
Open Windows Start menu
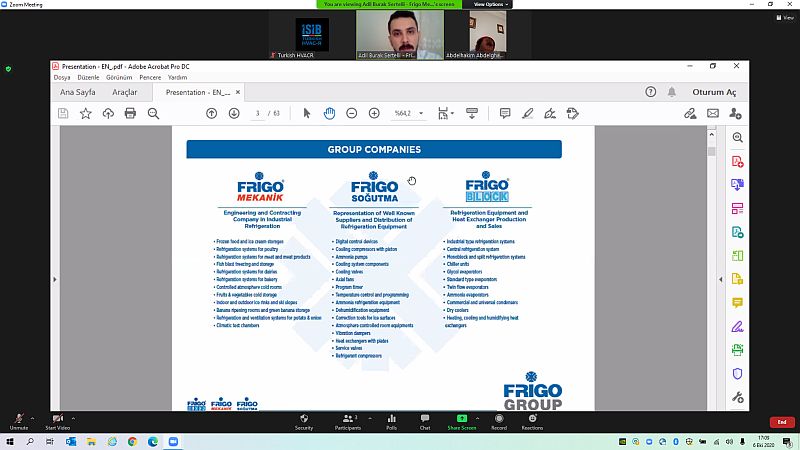coord(10,441)
